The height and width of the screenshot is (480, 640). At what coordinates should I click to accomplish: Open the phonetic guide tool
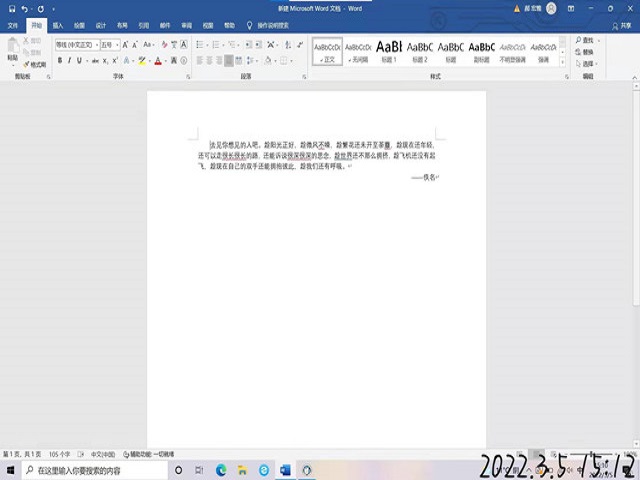click(x=174, y=44)
